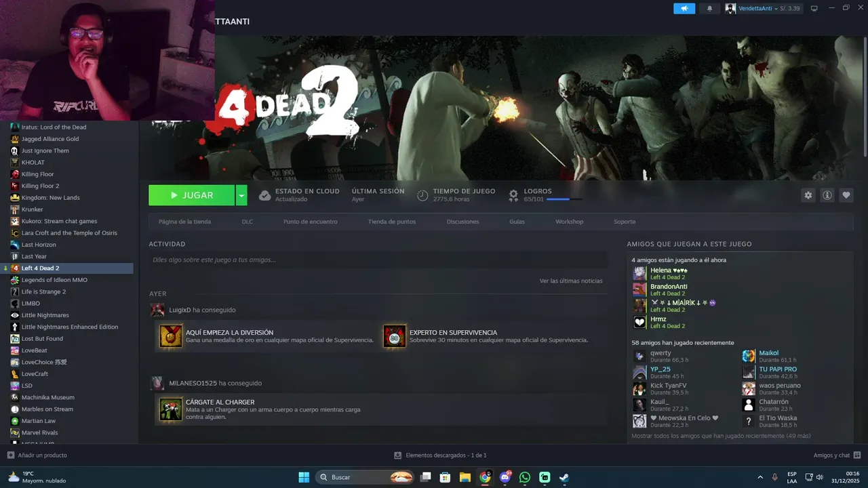
Task: Click Añadir un producto
Action: coord(43,455)
